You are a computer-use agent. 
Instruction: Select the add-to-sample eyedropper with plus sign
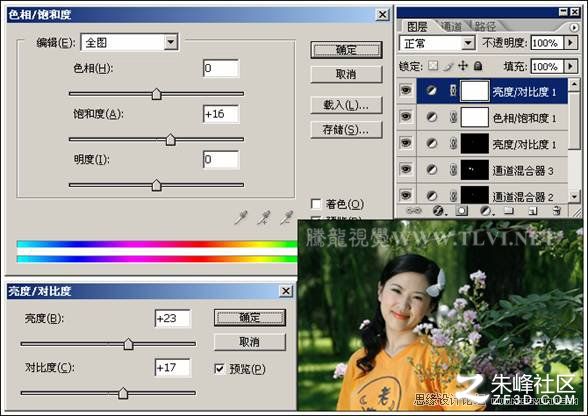[264, 218]
